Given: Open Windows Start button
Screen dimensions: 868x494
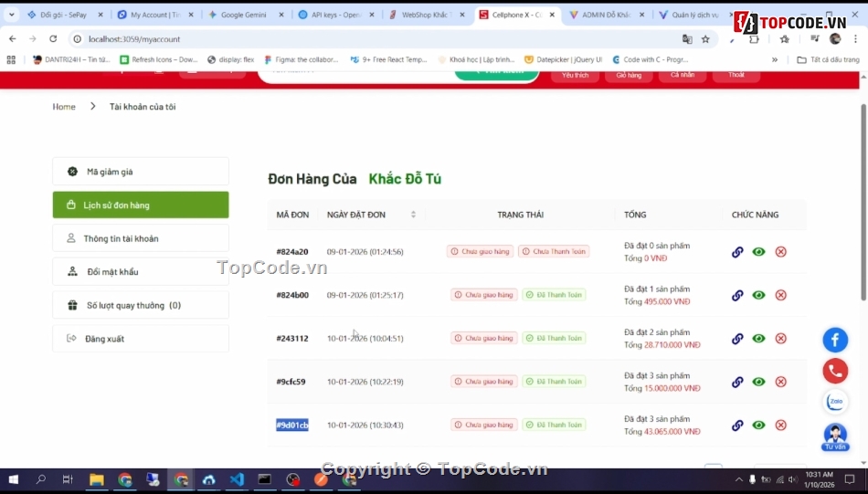Looking at the screenshot, I should (14, 479).
